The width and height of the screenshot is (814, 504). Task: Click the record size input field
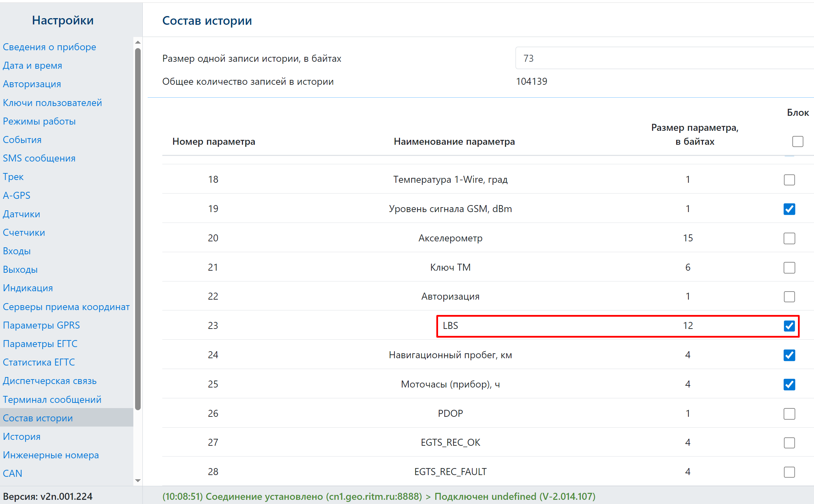pos(663,58)
